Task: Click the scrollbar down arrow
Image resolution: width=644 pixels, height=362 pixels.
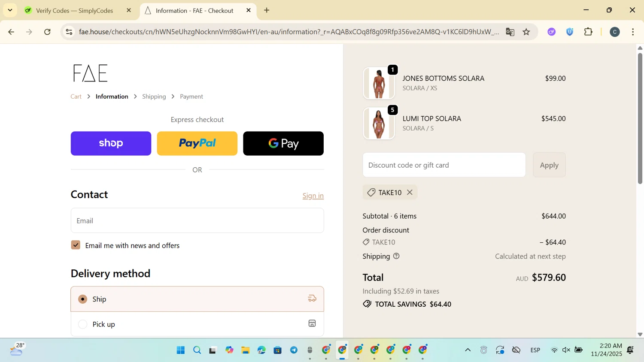Action: coord(640,334)
